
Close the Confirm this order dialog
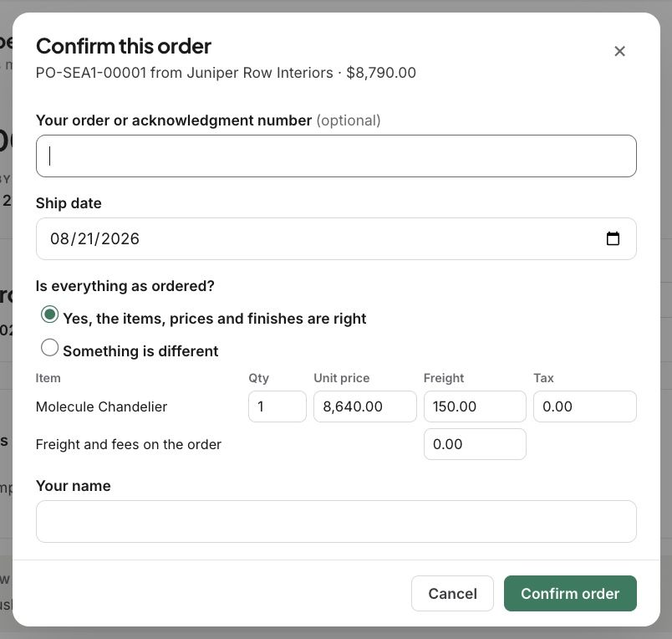click(x=619, y=51)
